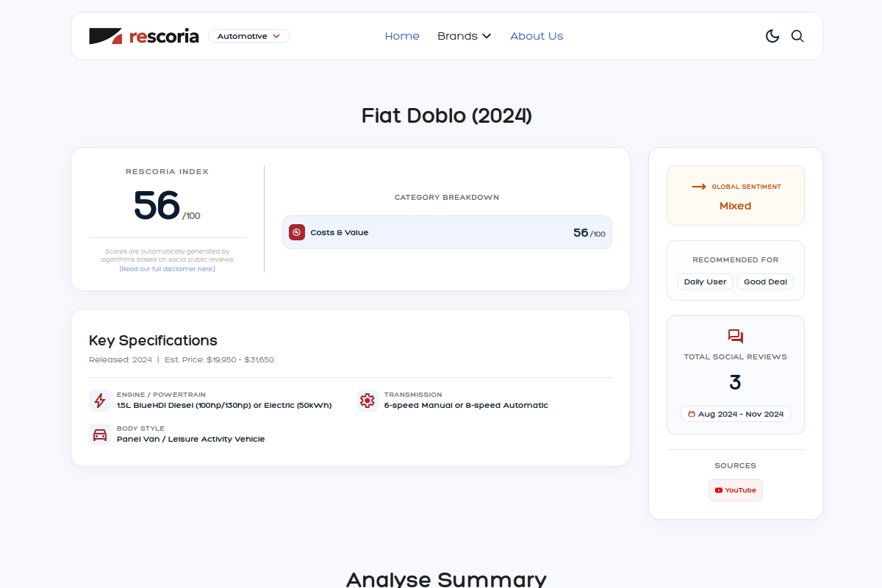Click the Fiat Doblo (2024) title
The image size is (882, 588).
tap(447, 115)
